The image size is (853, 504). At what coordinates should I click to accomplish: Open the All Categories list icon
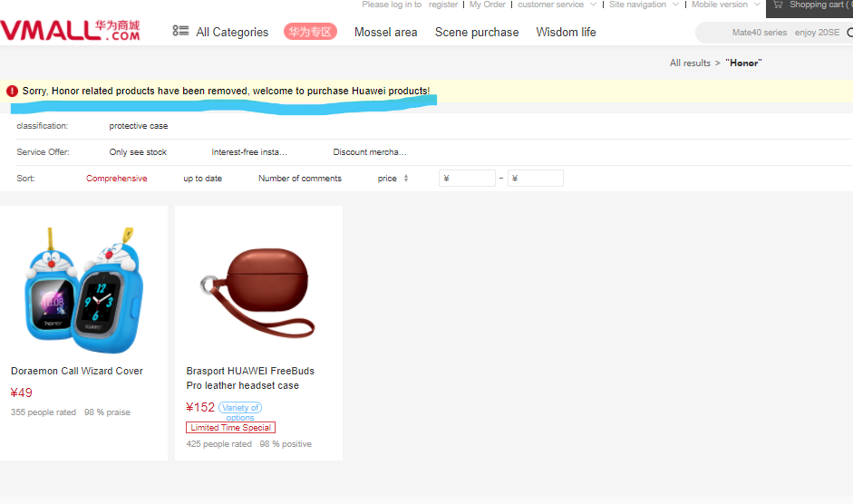tap(180, 32)
